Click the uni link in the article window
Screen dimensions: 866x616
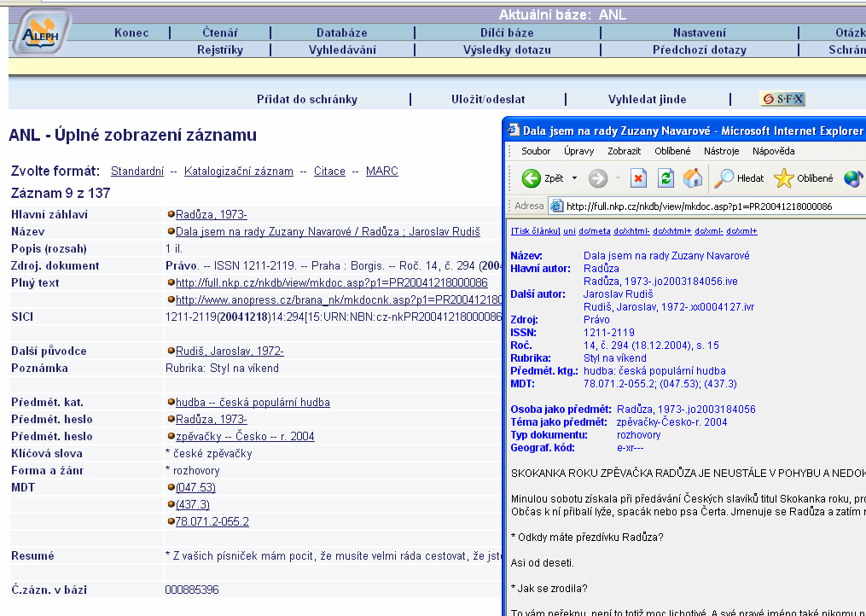coord(569,231)
